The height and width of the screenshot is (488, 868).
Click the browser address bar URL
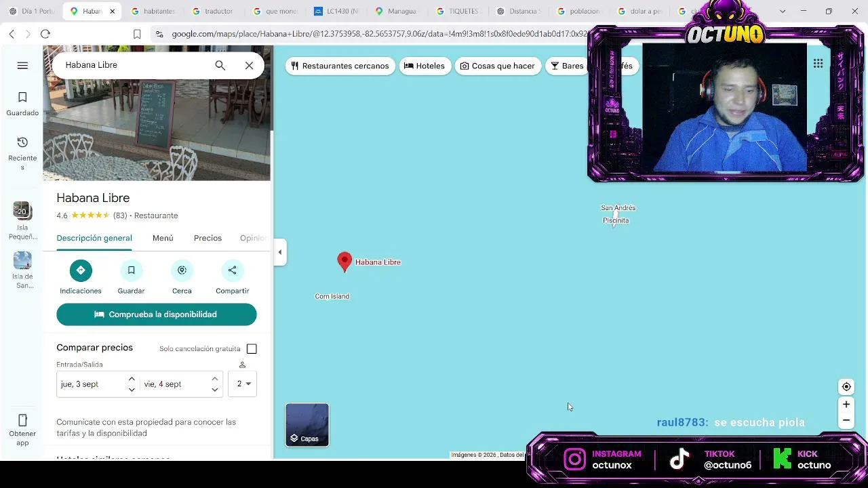click(x=378, y=34)
